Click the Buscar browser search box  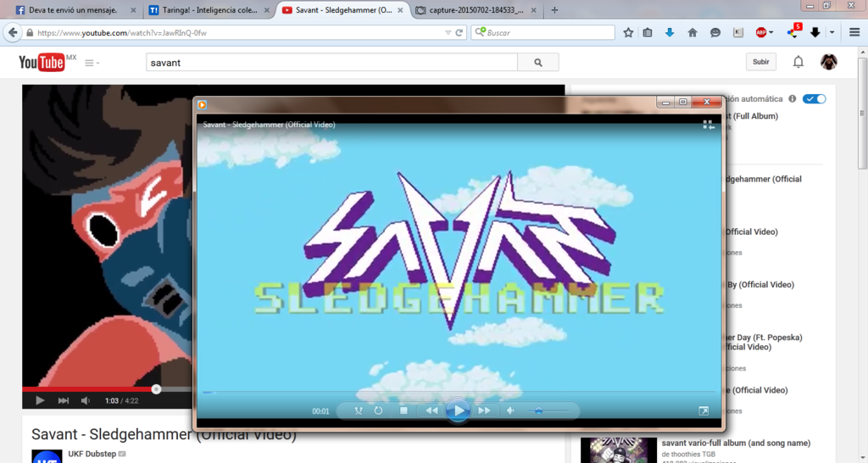pyautogui.click(x=543, y=33)
